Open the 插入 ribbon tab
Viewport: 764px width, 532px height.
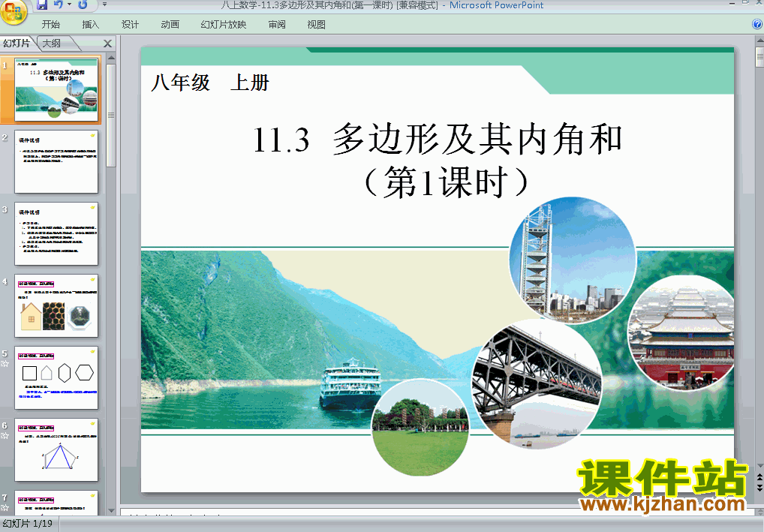(90, 24)
